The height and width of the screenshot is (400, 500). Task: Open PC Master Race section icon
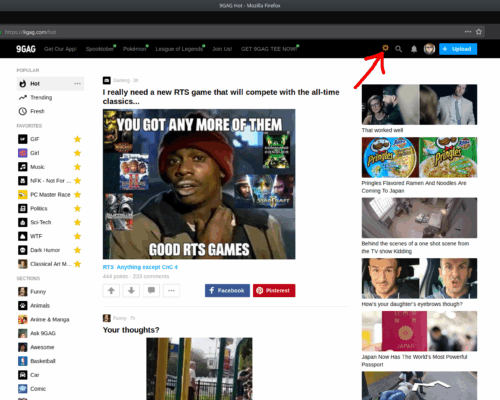tap(22, 195)
